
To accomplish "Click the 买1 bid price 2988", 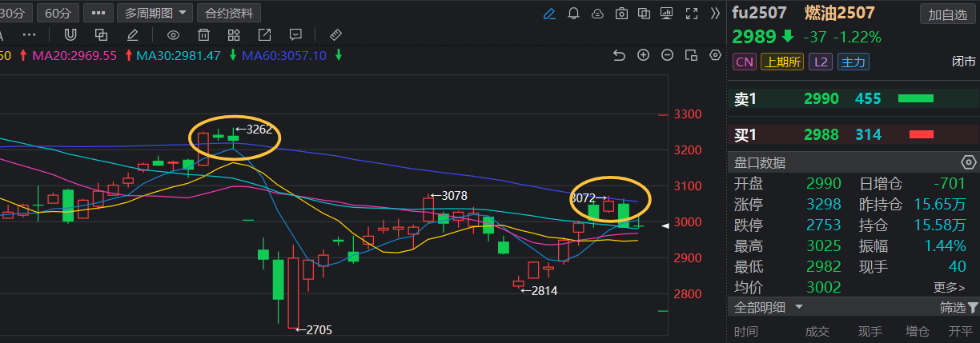I will coord(821,134).
